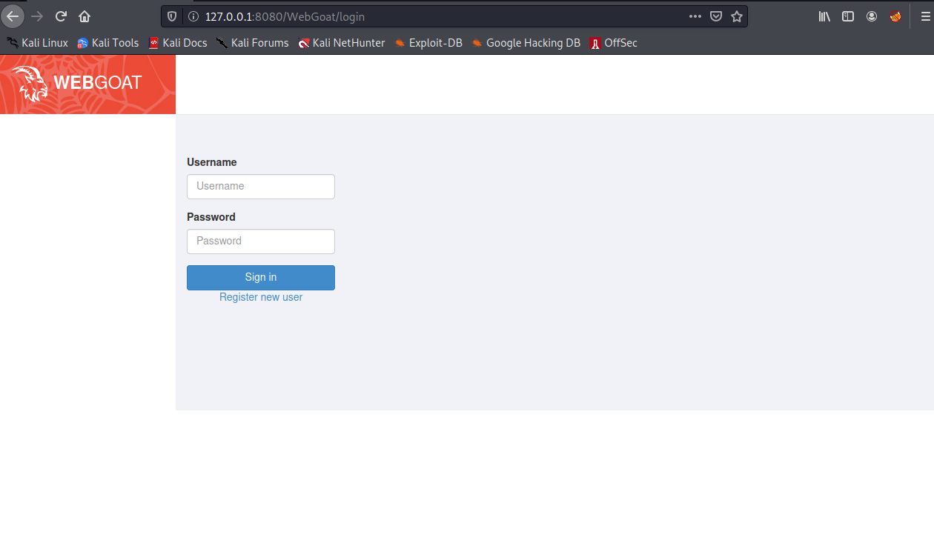Show site information for 127.0.0.1
The width and height of the screenshot is (934, 560).
193,16
